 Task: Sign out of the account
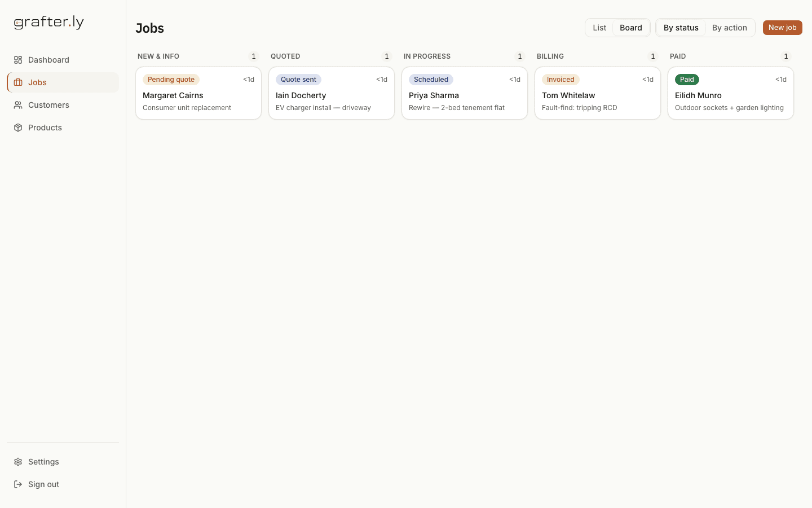pos(63,484)
